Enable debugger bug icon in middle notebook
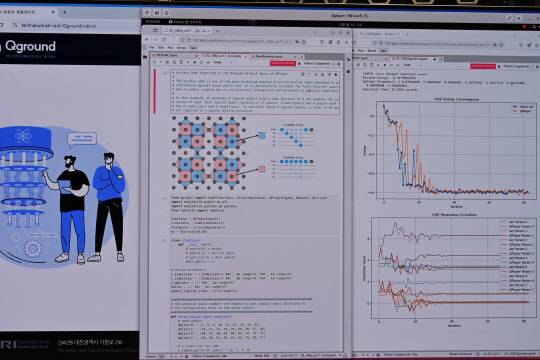540x360 pixels. click(x=299, y=63)
